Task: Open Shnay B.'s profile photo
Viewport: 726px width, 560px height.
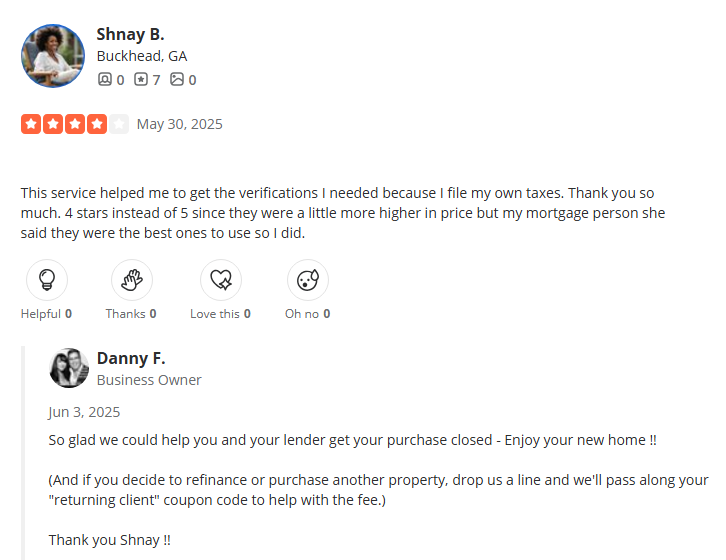Action: 53,56
